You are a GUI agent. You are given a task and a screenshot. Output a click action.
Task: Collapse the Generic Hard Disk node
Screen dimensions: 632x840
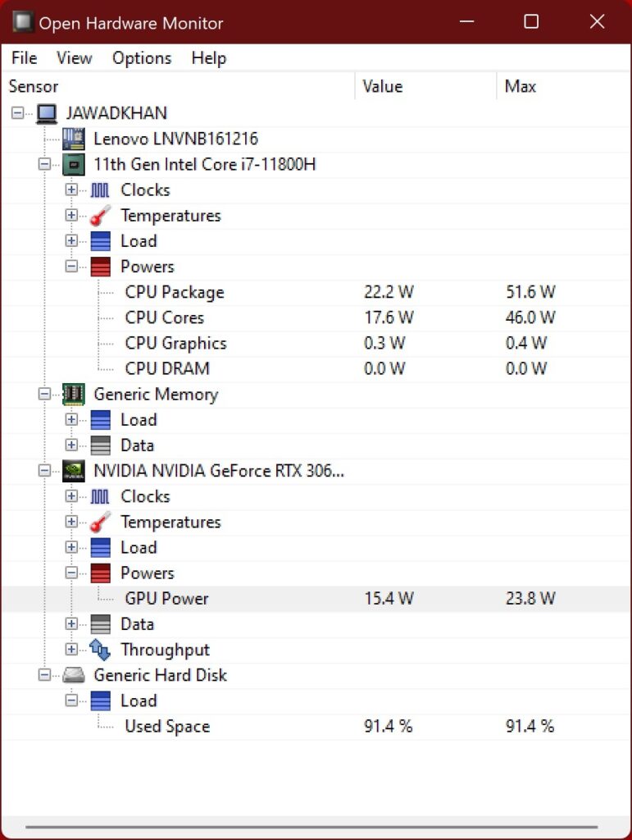tap(44, 675)
